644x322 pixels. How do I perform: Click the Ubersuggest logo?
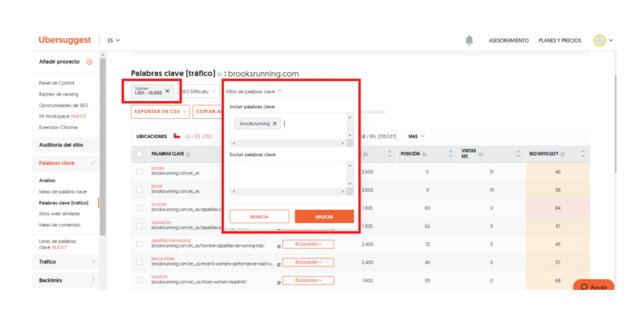tap(65, 40)
